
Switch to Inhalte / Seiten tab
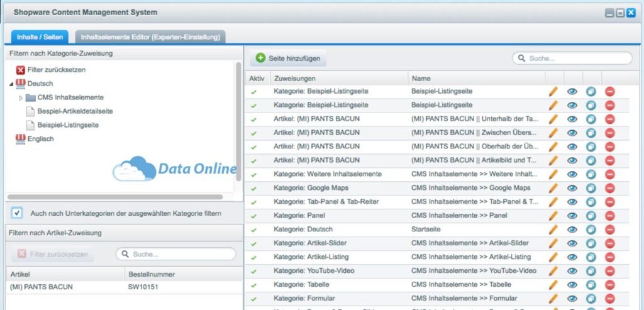pyautogui.click(x=40, y=37)
